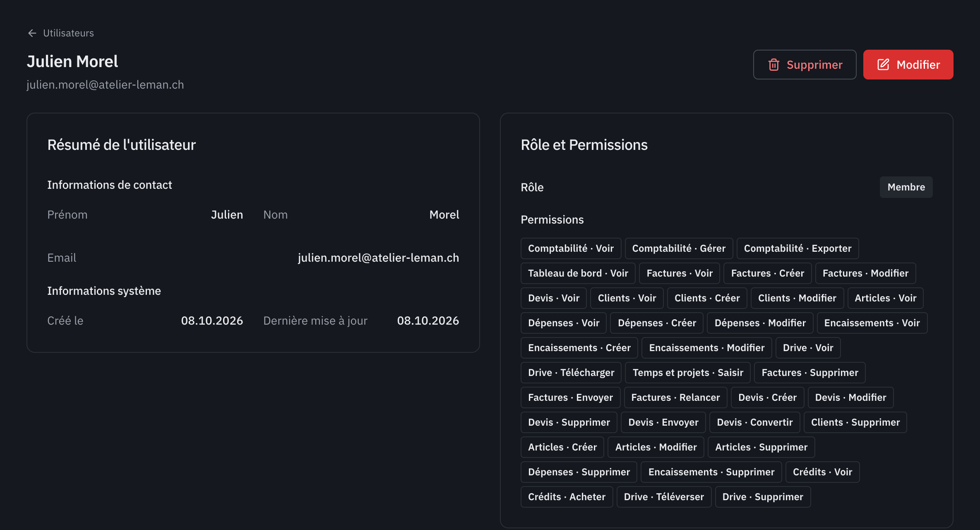
Task: Select the Comptabilité · Gérer permission tag
Action: [679, 248]
